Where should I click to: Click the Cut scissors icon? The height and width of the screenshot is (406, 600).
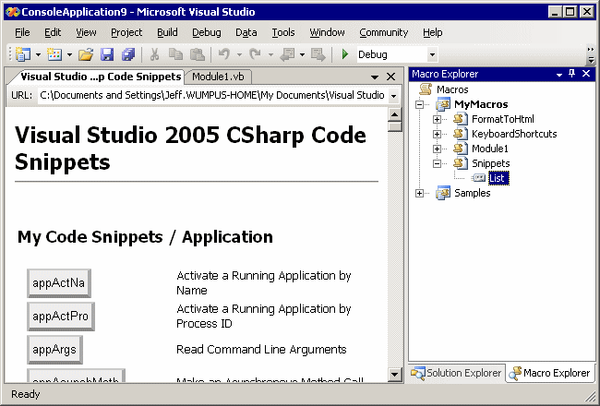click(154, 55)
